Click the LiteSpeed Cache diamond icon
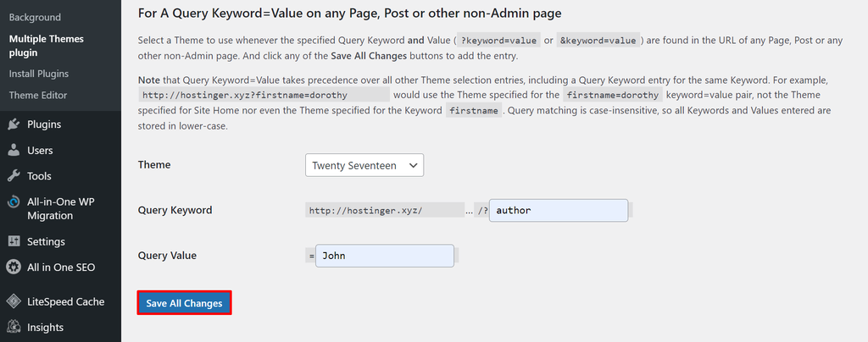Image resolution: width=868 pixels, height=342 pixels. point(14,301)
